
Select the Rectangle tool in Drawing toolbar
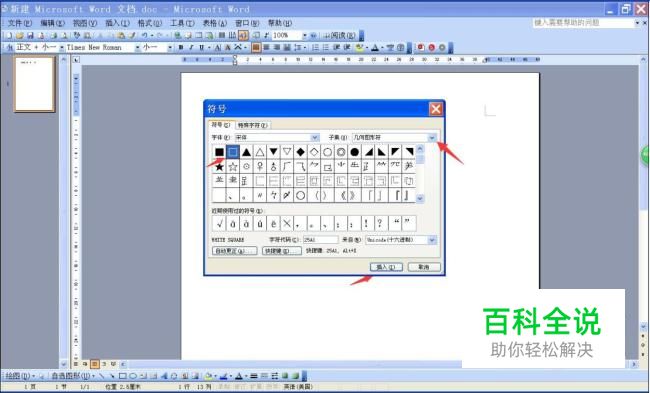123,376
